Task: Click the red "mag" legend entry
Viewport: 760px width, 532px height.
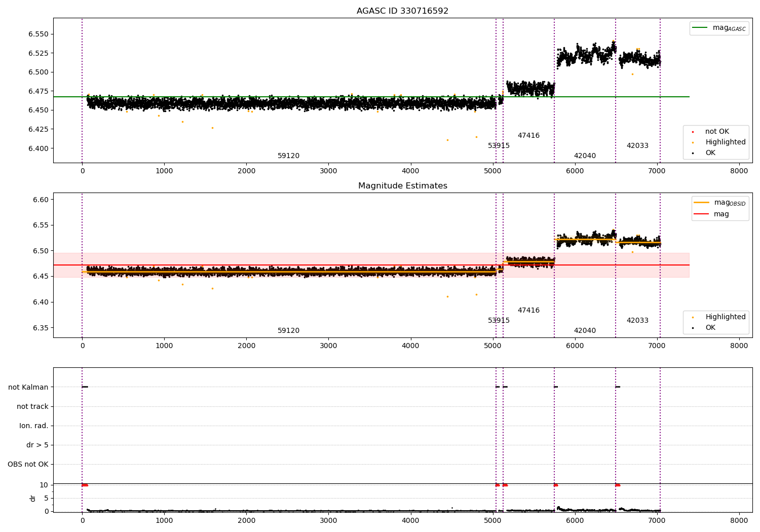Action: (x=712, y=214)
